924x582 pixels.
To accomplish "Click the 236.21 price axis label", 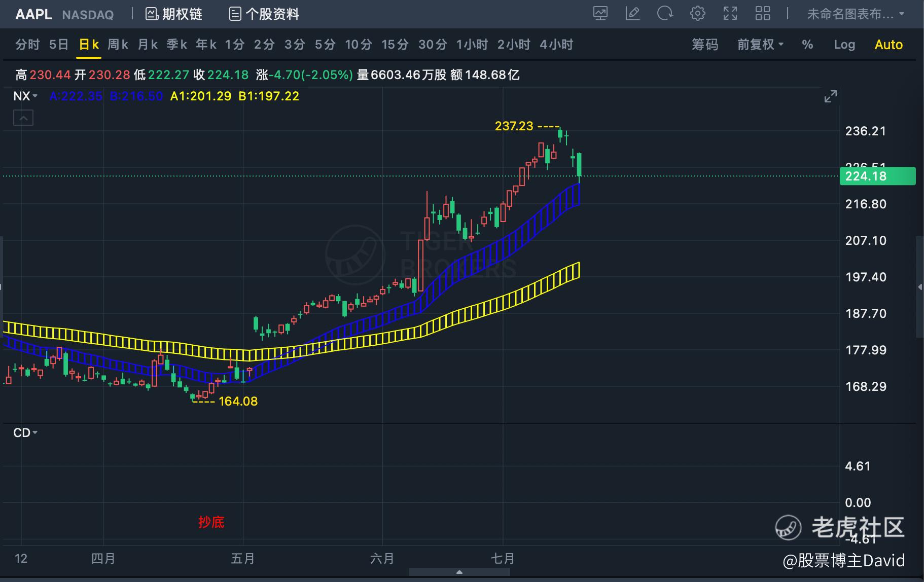I will coord(866,131).
